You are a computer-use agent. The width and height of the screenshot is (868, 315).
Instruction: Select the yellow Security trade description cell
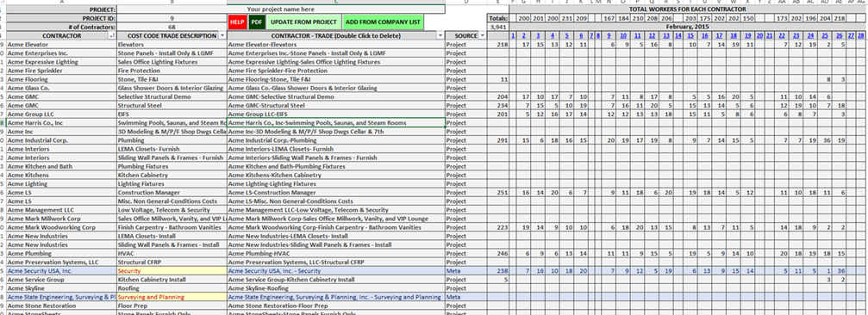172,271
